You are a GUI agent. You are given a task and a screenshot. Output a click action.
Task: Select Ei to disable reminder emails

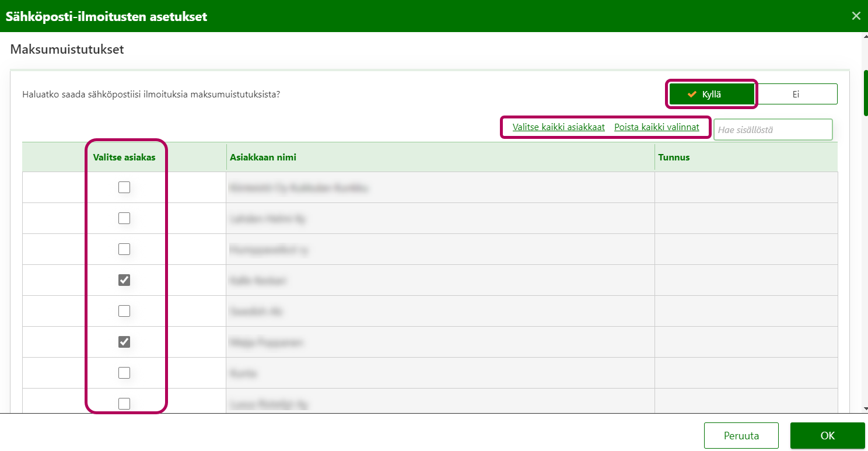[796, 94]
